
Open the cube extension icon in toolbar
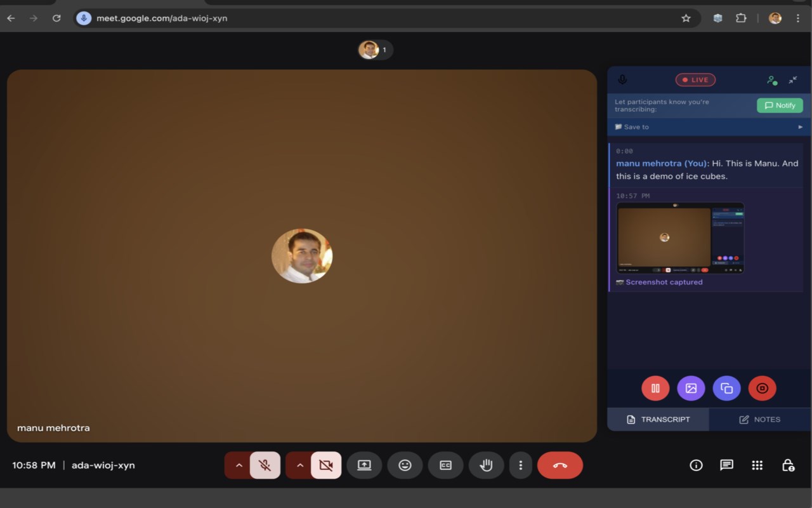tap(717, 18)
